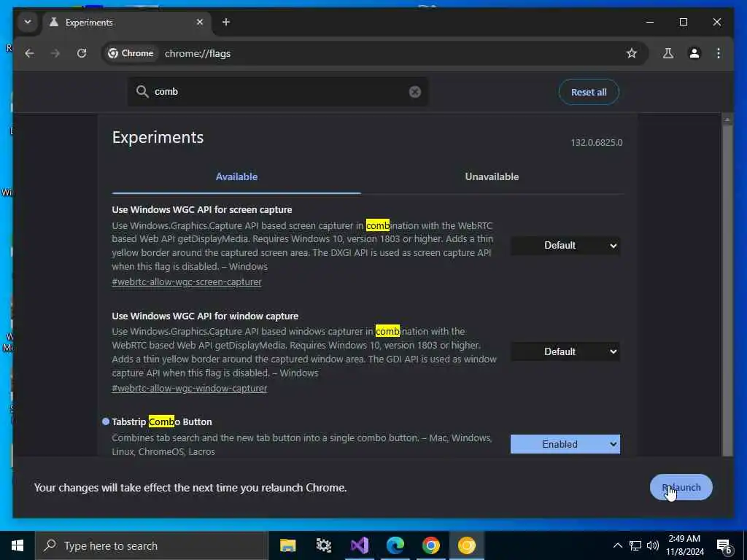Screen dimensions: 747x560
Task: Minimize the Chrome window
Action: [649, 22]
